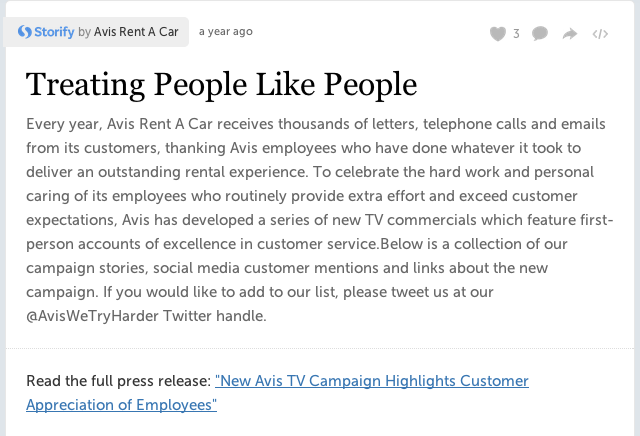Click the "Read the full press release:" label
Viewport: 640px width, 436px height.
tap(118, 381)
